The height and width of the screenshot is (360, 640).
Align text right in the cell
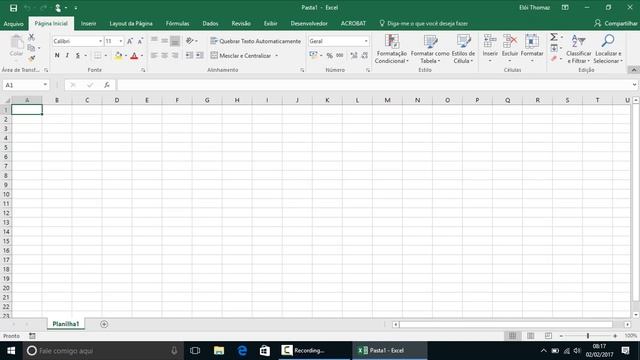coord(175,56)
